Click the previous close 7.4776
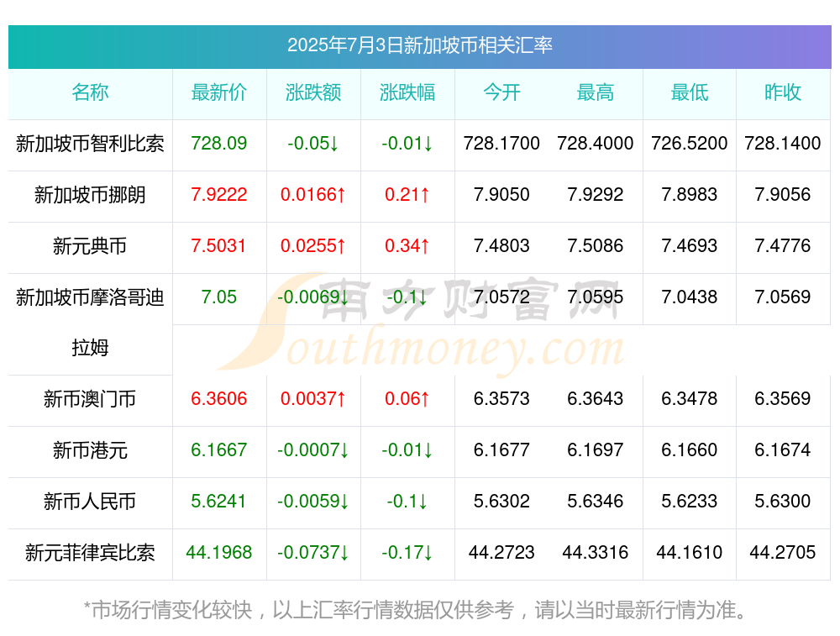Screen dimensions: 840x636 click(x=783, y=246)
